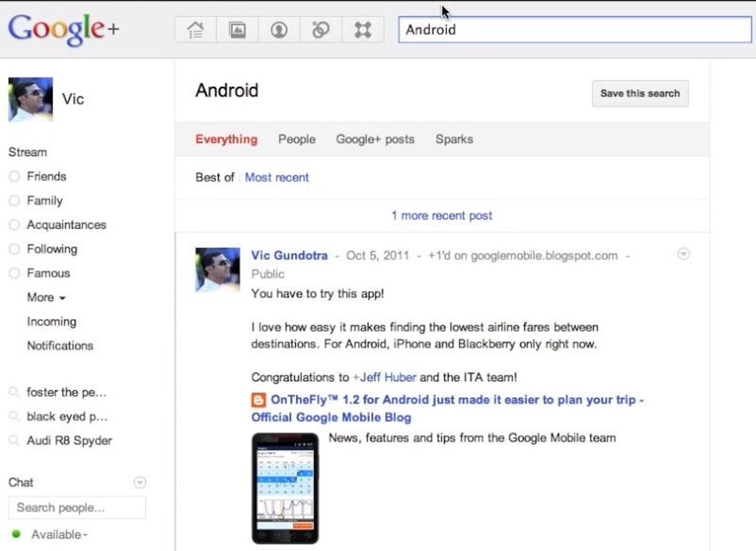Expand the More stream dropdown

point(46,297)
